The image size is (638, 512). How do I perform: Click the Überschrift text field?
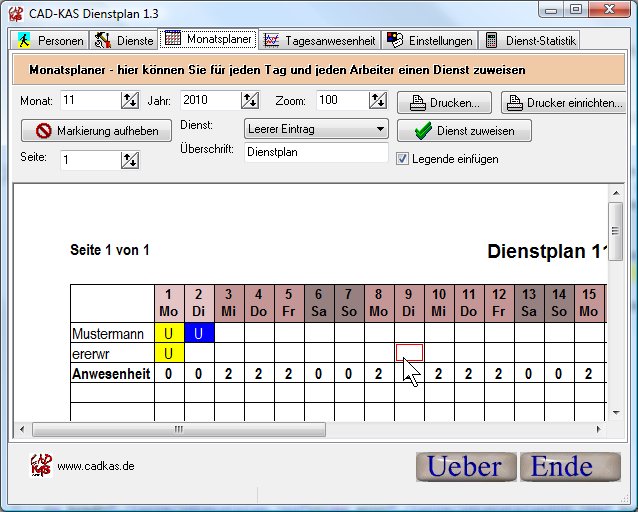tap(315, 153)
